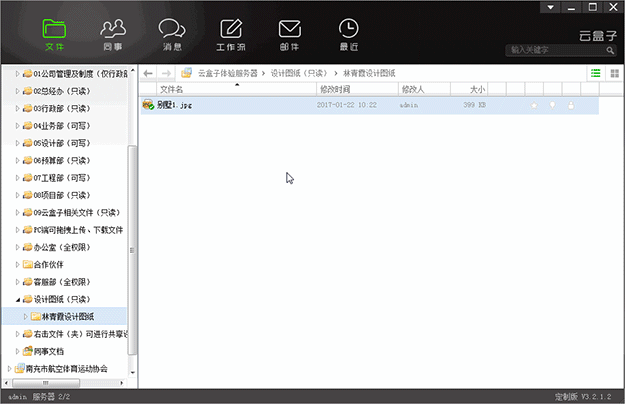
Task: Collapse 设计图纸(只读) folder
Action: point(18,300)
